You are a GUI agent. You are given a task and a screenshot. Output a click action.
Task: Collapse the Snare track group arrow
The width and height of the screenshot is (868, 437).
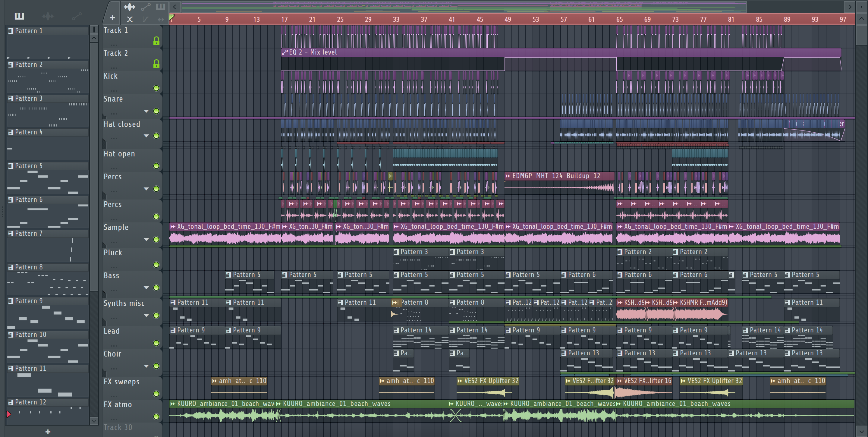pos(146,111)
